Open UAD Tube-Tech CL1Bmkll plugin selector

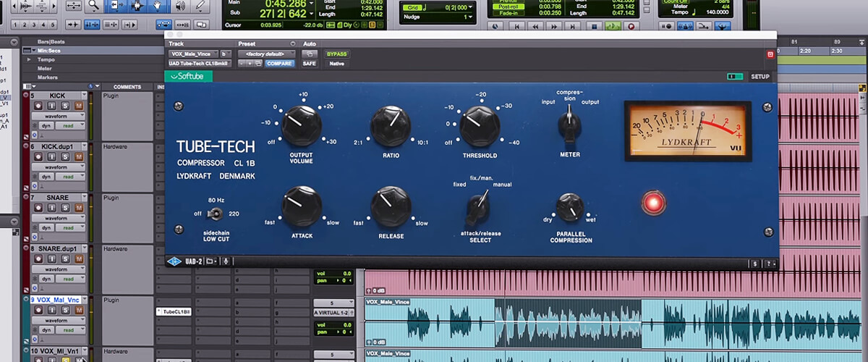pos(200,63)
